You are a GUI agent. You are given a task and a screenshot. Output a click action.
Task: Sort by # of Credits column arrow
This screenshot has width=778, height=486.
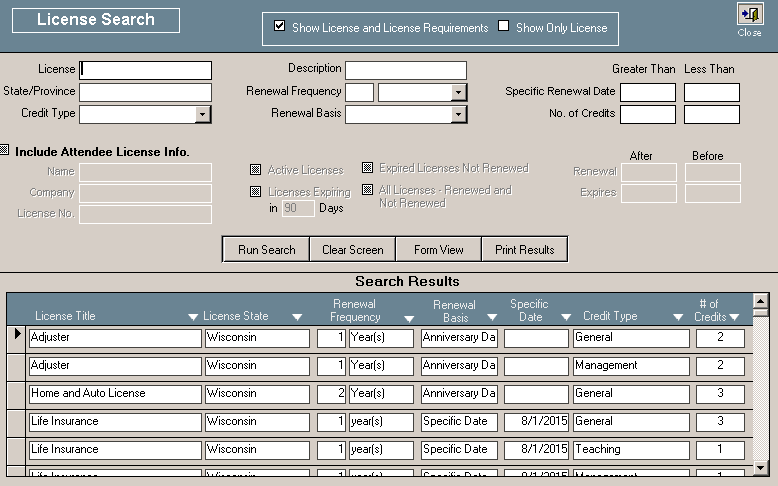point(734,317)
